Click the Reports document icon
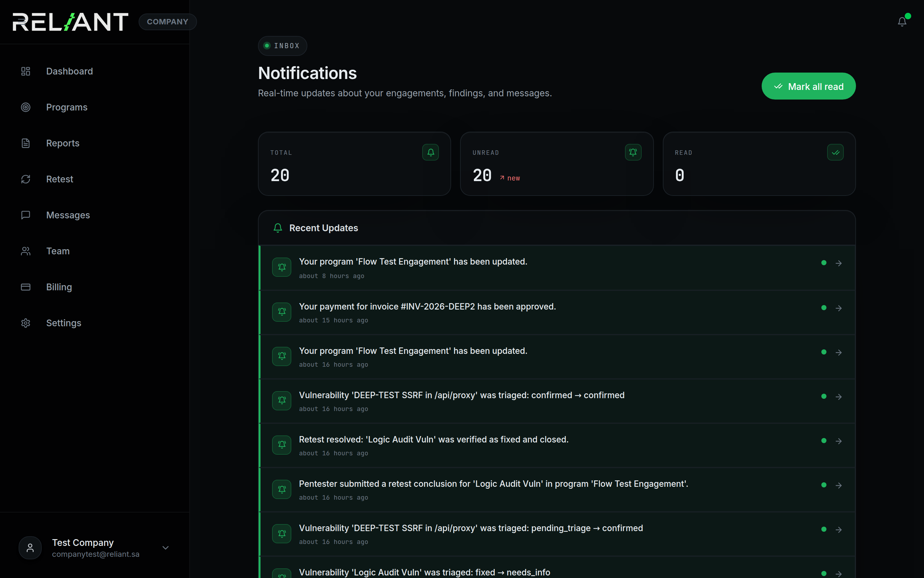924x578 pixels. click(26, 143)
